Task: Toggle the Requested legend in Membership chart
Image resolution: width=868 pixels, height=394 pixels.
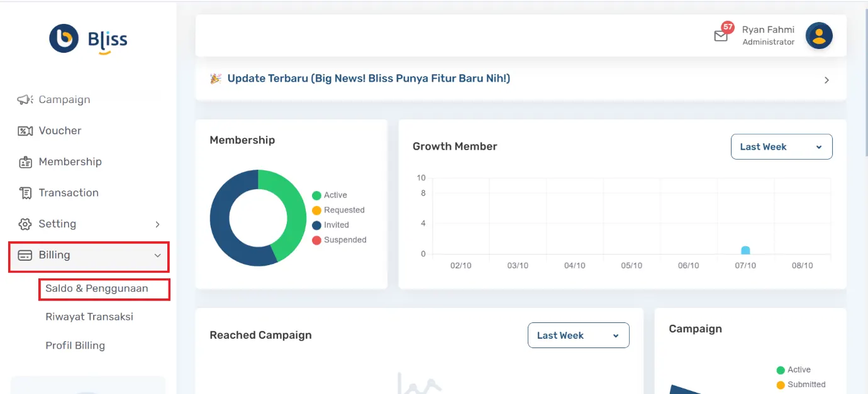Action: (338, 210)
